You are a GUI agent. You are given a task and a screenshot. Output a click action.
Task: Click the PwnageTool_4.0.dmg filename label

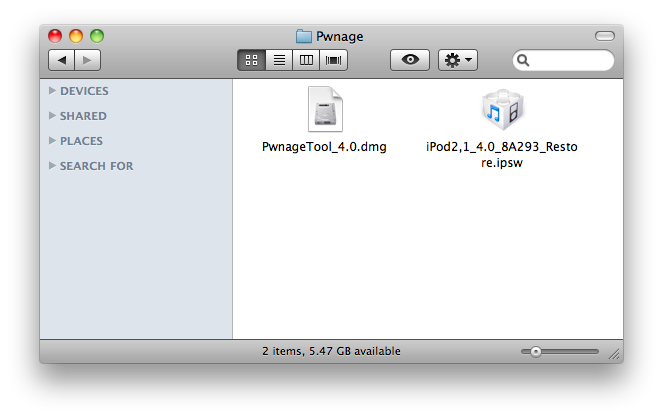(x=324, y=147)
